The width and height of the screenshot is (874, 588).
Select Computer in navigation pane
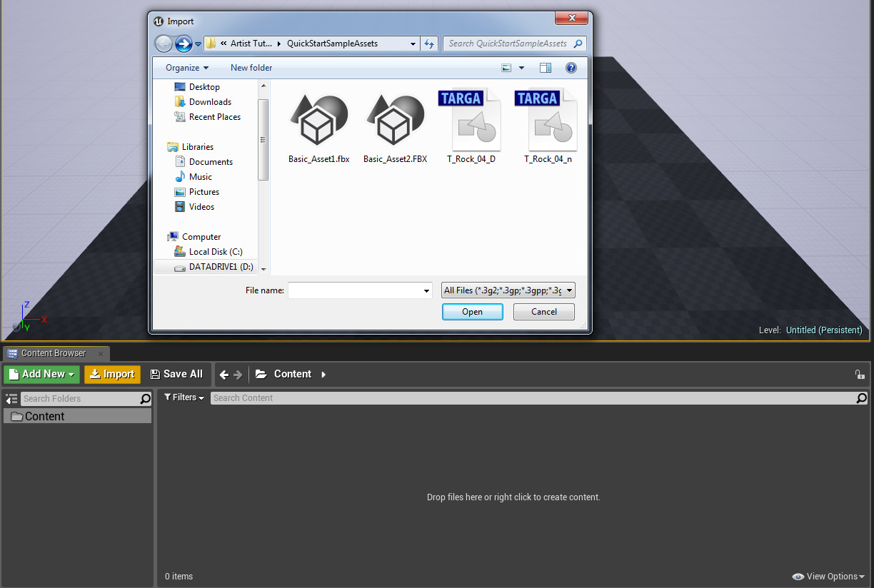[194, 237]
